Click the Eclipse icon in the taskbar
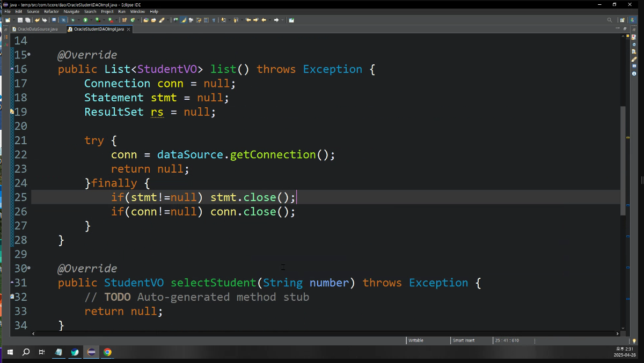This screenshot has width=644, height=363. click(91, 352)
